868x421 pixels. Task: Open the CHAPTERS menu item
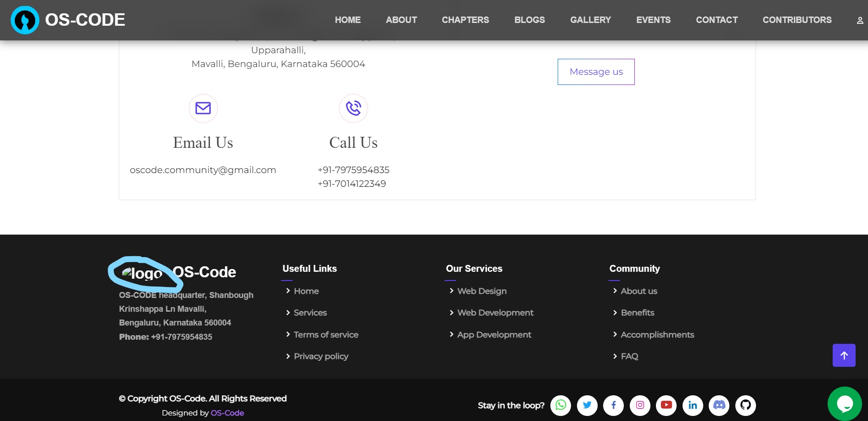[x=465, y=20]
